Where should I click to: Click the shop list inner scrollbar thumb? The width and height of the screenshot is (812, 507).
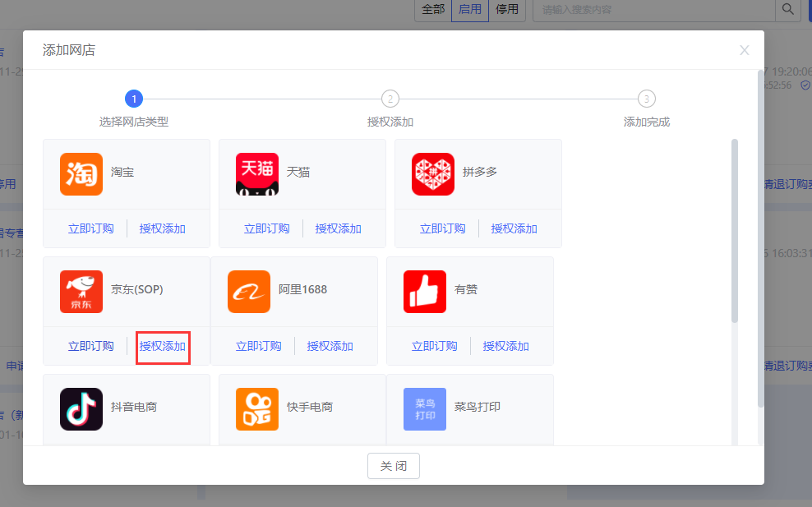pyautogui.click(x=734, y=231)
